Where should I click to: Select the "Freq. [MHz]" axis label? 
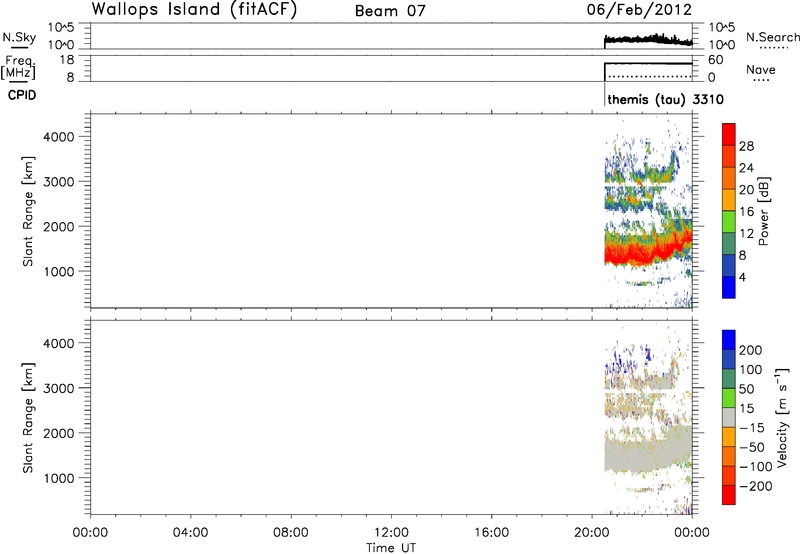click(19, 67)
